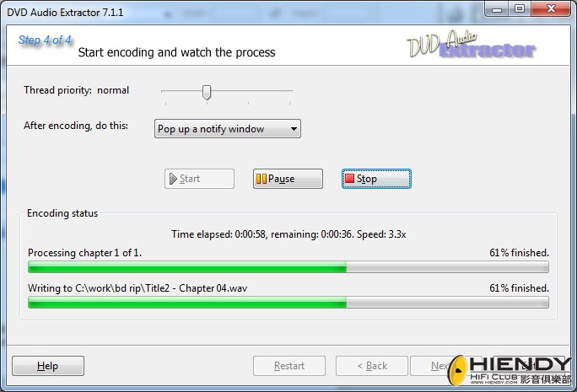577x392 pixels.
Task: Click the disabled Restart button
Action: pyautogui.click(x=289, y=366)
